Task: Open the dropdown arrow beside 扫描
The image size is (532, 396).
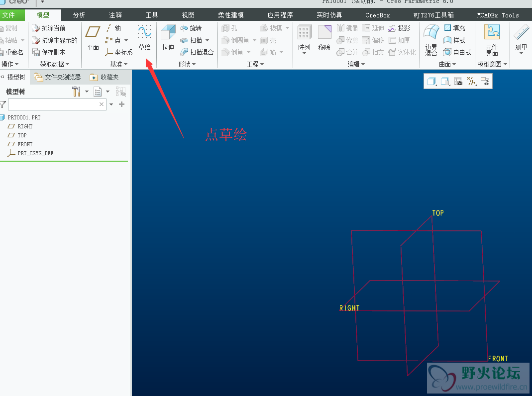Action: [208, 40]
